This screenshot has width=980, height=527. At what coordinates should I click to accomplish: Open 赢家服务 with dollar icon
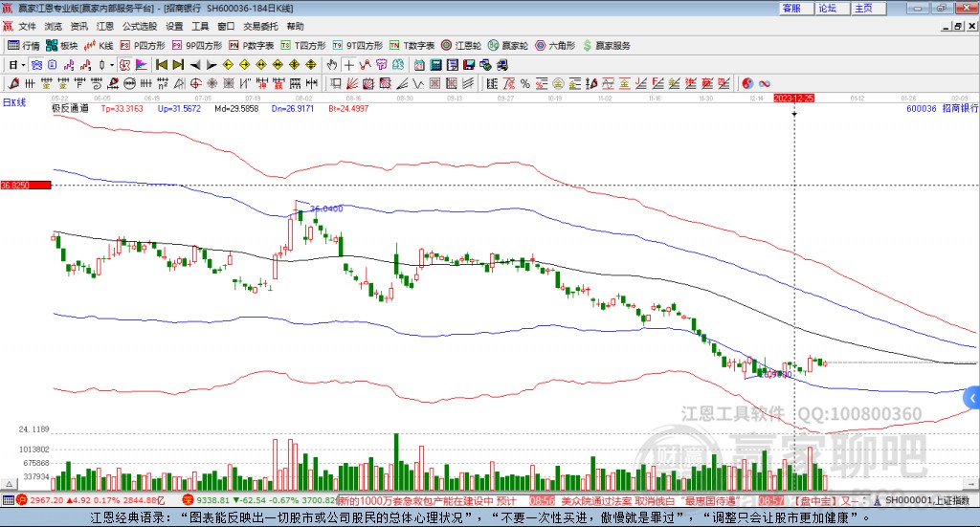[x=607, y=46]
